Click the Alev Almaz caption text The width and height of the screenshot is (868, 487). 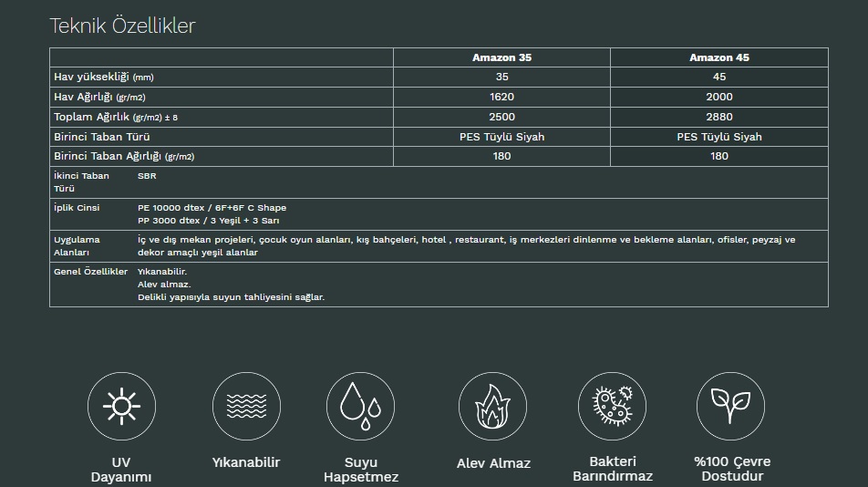point(493,463)
